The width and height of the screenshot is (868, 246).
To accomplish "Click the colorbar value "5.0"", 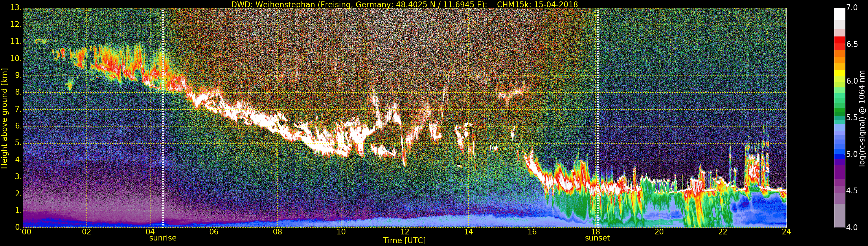I will click(852, 154).
